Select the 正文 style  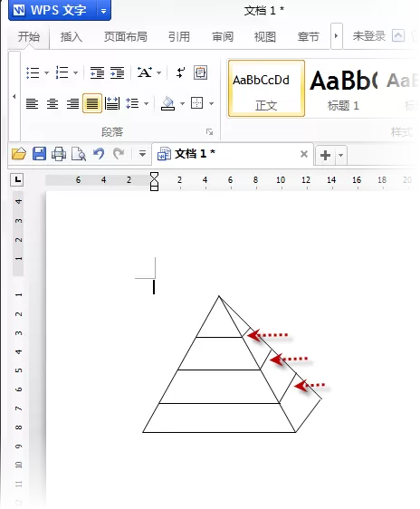point(266,88)
